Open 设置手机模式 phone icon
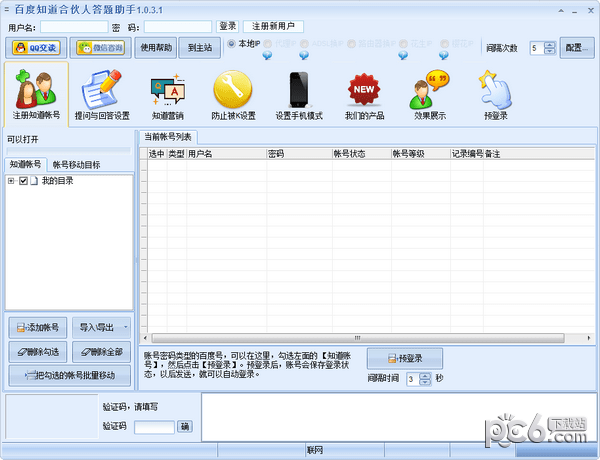Screen dimensions: 600x460 (x=299, y=94)
